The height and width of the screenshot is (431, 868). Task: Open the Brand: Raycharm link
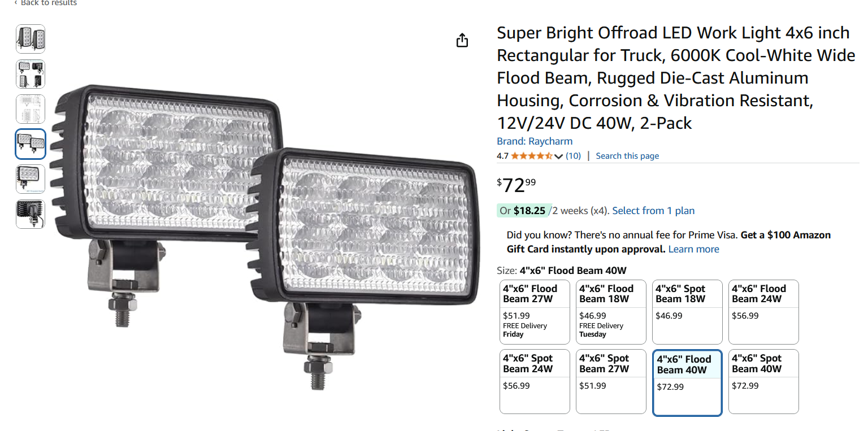[x=535, y=141]
